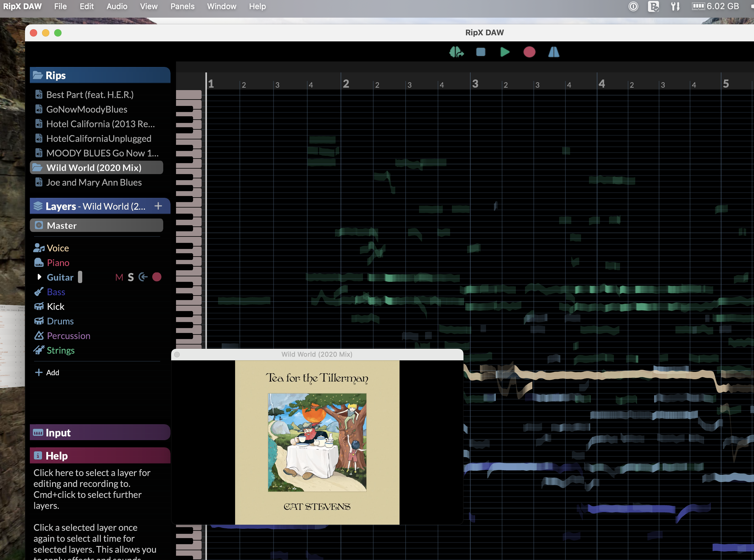Click Add to create a new layer

click(47, 372)
